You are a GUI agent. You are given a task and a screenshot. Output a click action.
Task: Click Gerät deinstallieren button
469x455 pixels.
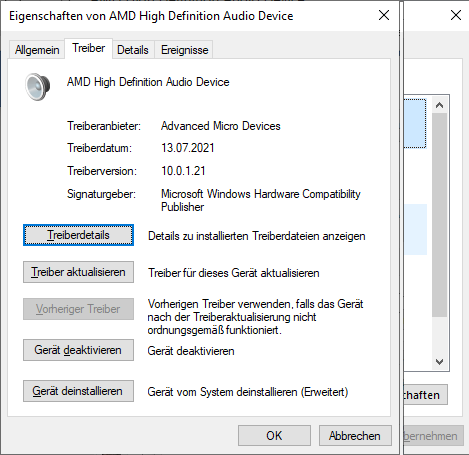tap(78, 391)
